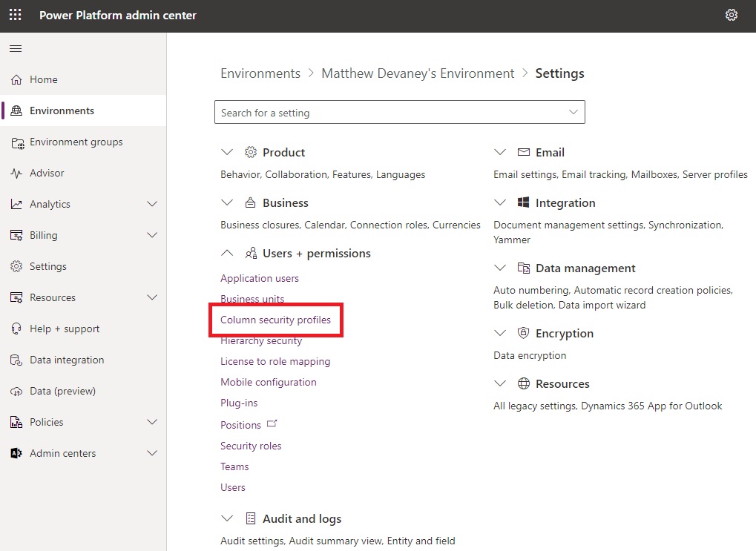Viewport: 756px width, 551px height.
Task: Click the Home house icon
Action: point(16,79)
